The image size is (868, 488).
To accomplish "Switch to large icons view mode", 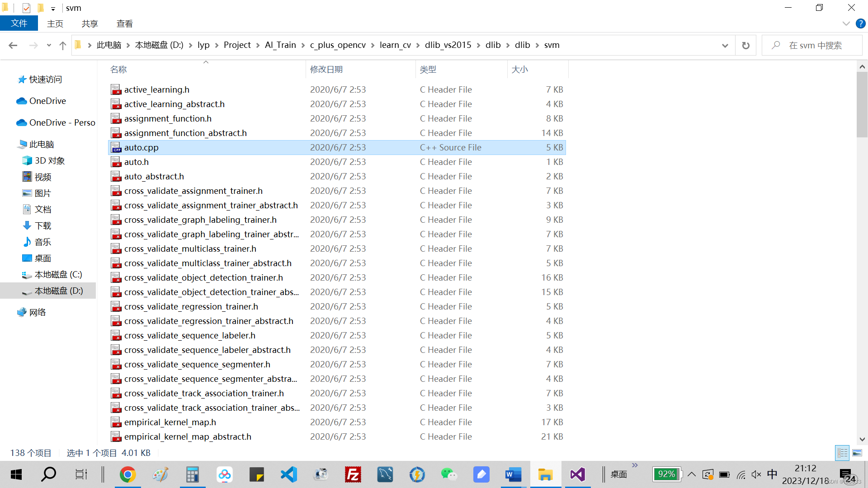I will click(x=857, y=453).
